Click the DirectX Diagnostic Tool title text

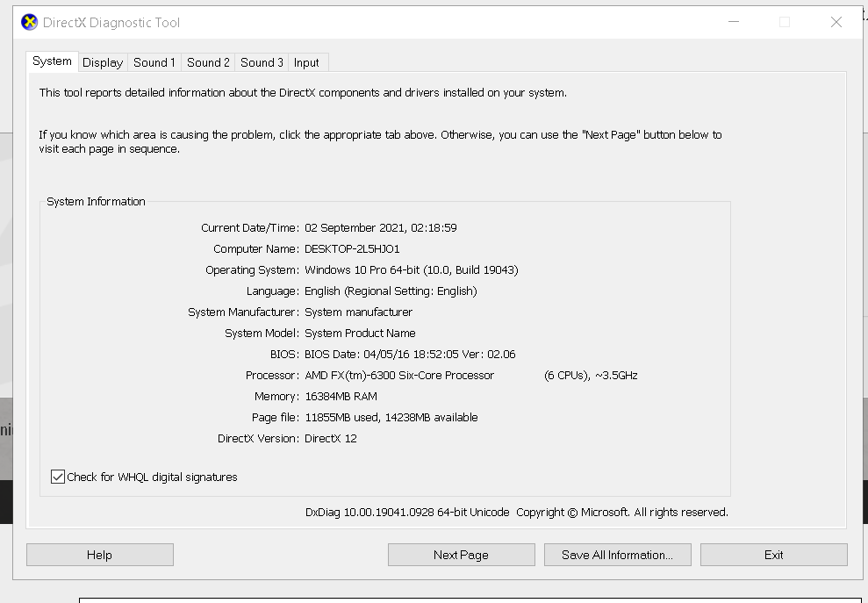(x=111, y=22)
